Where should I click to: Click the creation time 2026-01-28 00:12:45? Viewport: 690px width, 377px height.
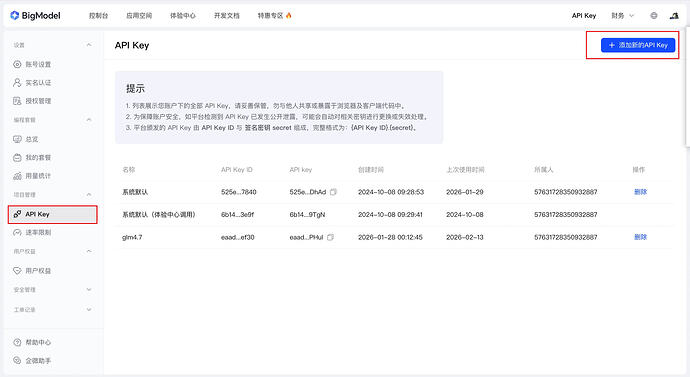[390, 237]
